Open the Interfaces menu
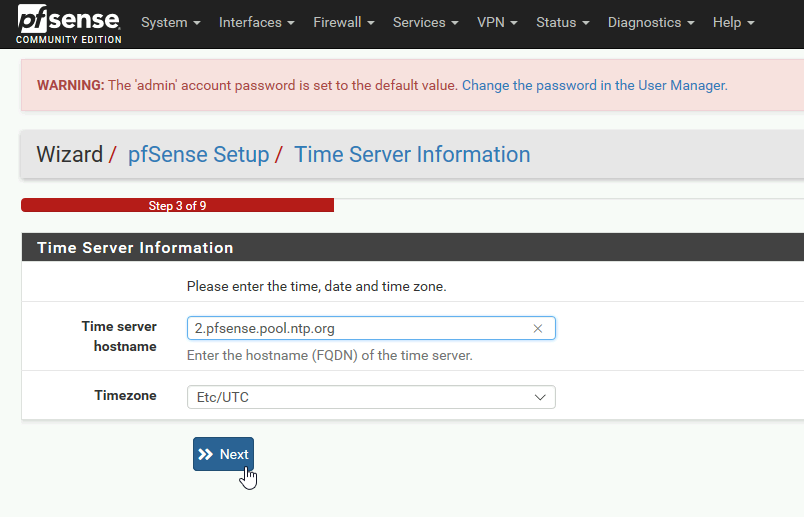Viewport: 804px width, 517px height. 256,23
